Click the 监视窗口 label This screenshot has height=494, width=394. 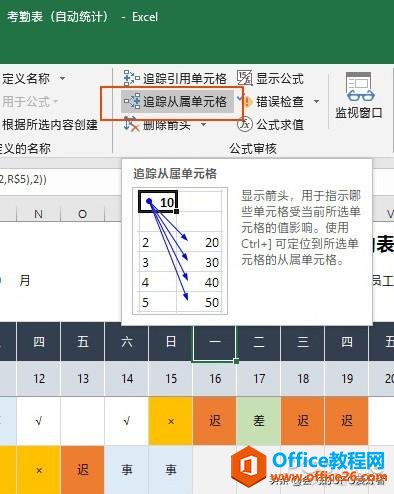point(359,113)
